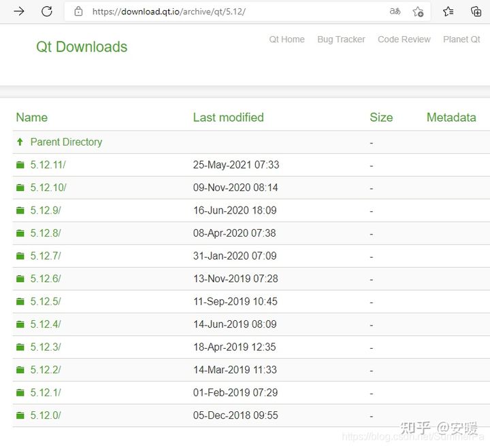The height and width of the screenshot is (448, 490).
Task: Select date text 11-Sep-2019 10:45
Action: pos(235,302)
